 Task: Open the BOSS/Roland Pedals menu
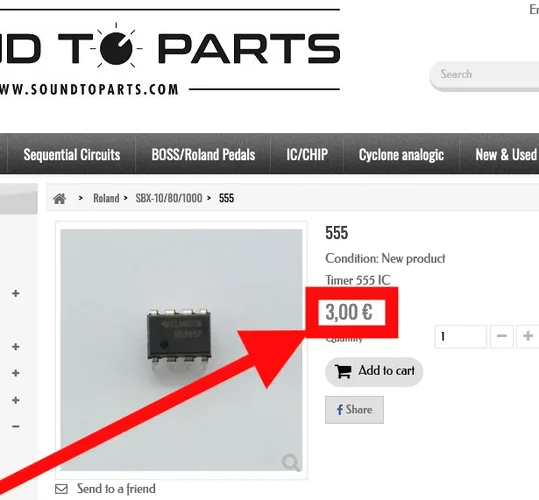tap(203, 155)
